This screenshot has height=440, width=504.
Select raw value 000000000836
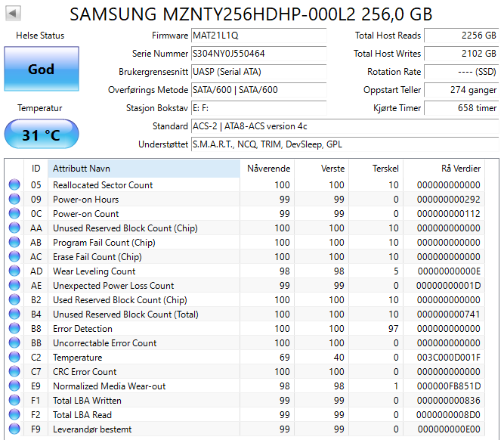click(448, 401)
